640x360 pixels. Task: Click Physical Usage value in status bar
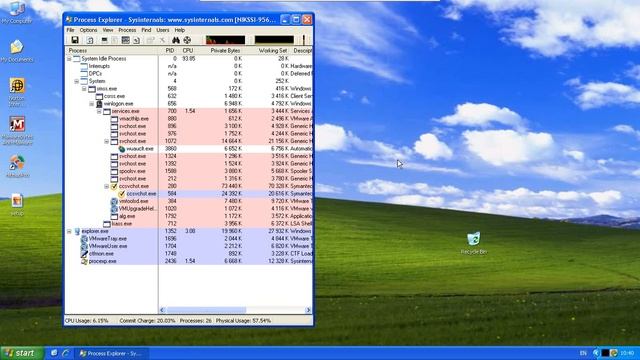tap(243, 321)
